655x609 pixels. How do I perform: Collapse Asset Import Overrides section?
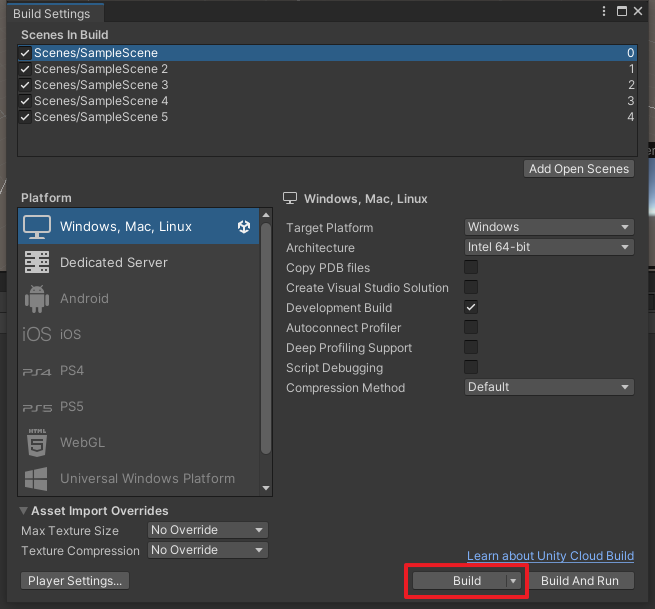(x=24, y=511)
